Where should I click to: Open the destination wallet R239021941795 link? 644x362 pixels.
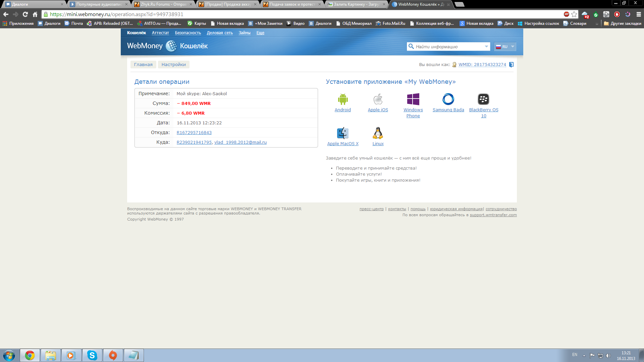tap(194, 142)
